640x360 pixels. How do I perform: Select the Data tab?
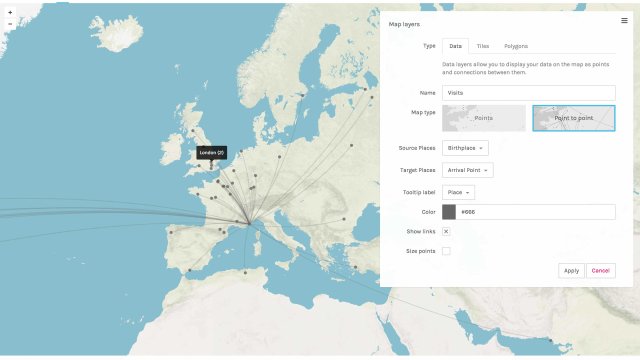(455, 46)
